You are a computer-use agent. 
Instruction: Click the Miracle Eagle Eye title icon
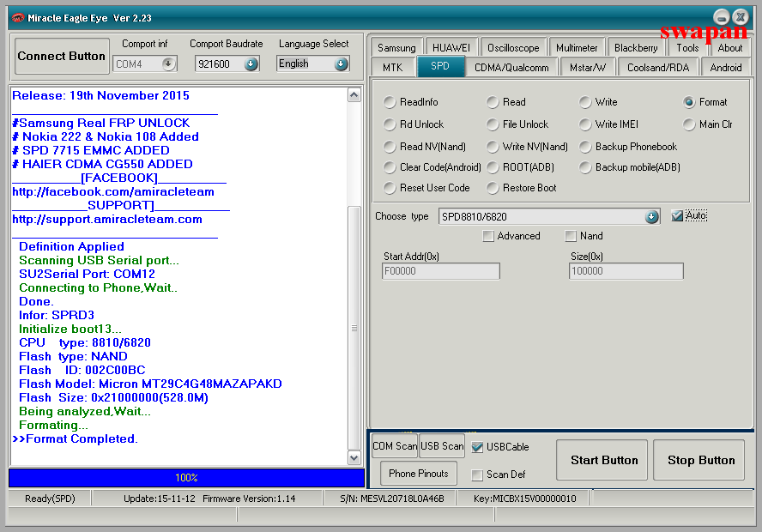click(18, 18)
